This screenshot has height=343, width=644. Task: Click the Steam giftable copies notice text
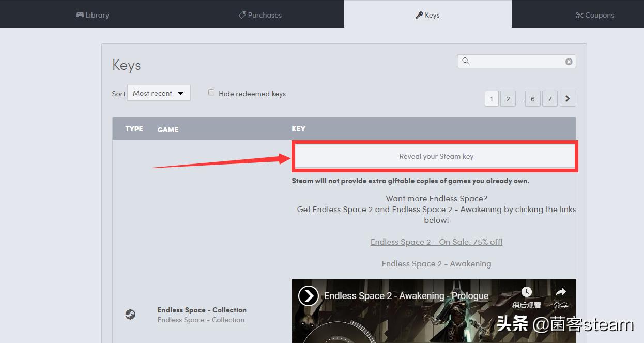pos(410,181)
